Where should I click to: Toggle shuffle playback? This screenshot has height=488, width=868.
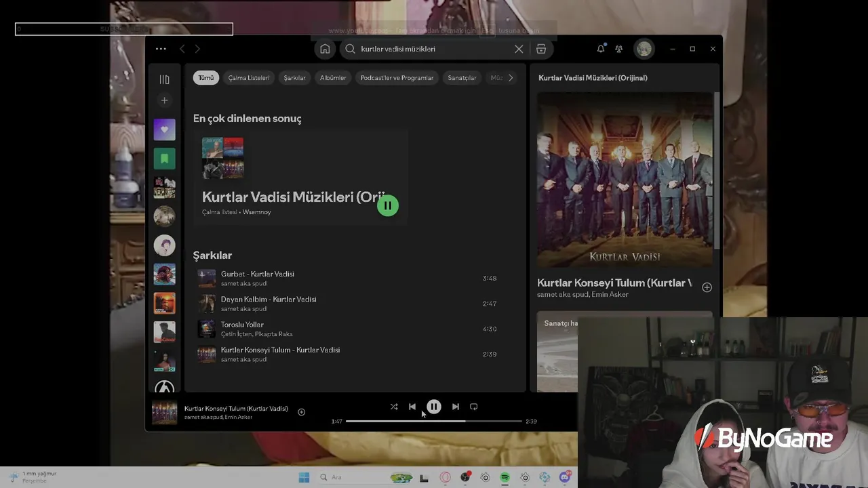tap(394, 407)
